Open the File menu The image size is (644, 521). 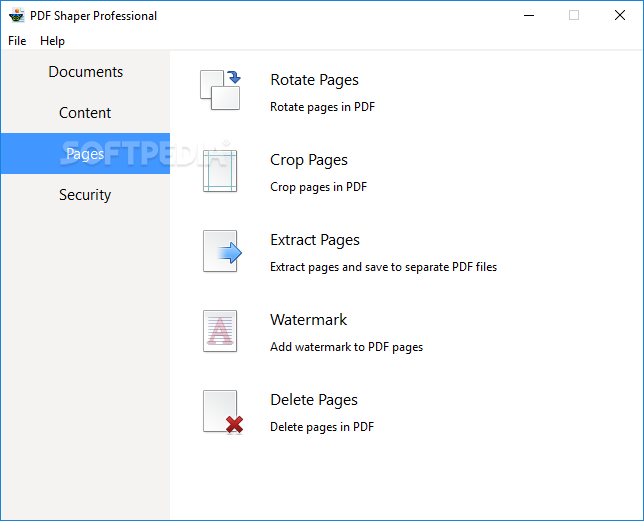click(x=17, y=41)
